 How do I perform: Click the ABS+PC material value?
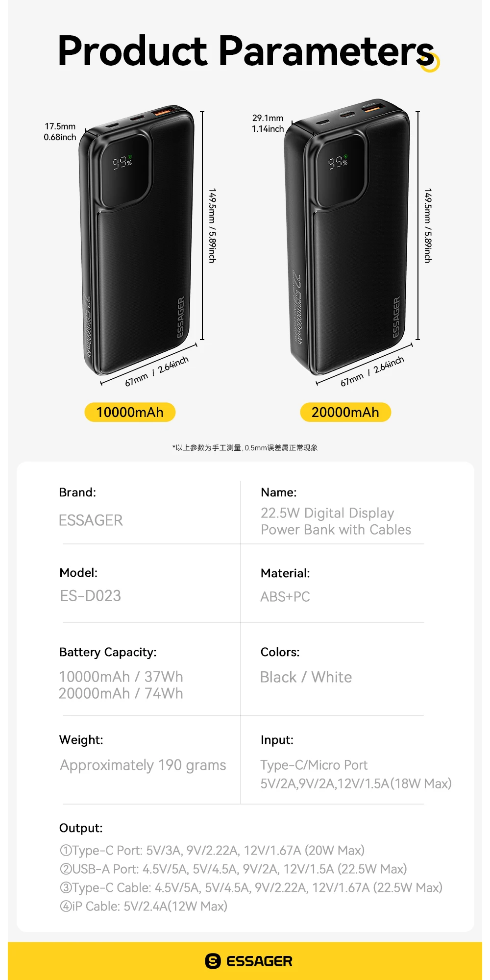pyautogui.click(x=285, y=596)
